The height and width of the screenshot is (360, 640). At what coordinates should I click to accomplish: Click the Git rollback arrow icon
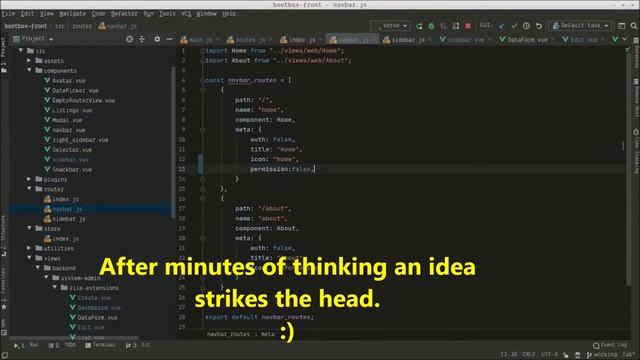pos(539,26)
